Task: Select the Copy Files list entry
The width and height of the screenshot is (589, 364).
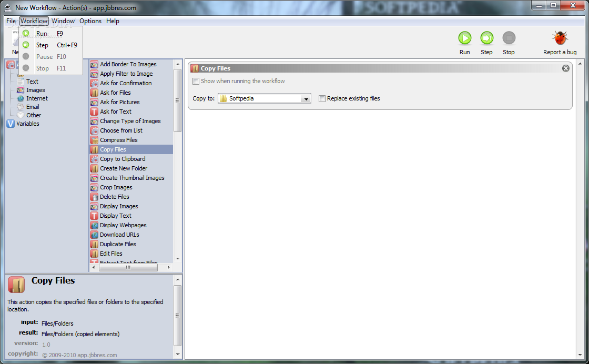Action: 131,149
